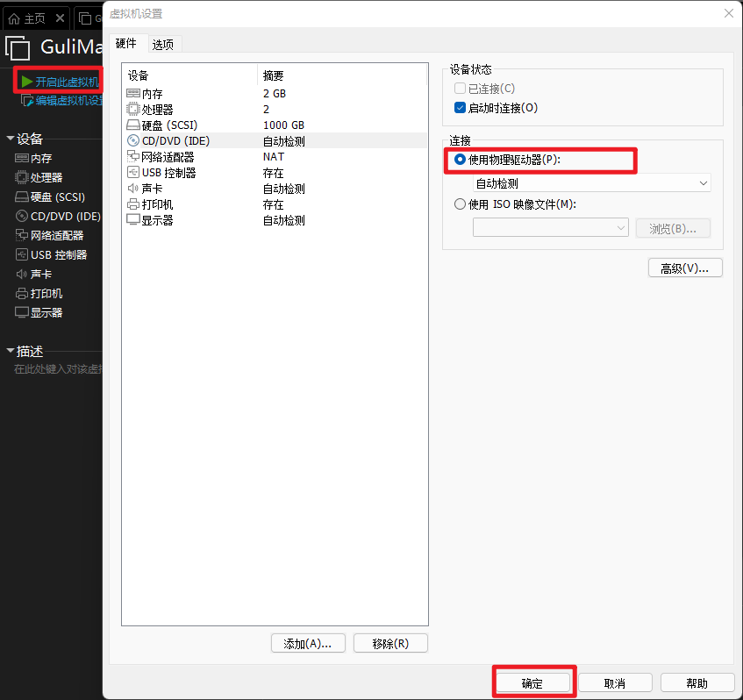Open the 自动检测 physical drive dropdown
743x700 pixels.
(591, 183)
